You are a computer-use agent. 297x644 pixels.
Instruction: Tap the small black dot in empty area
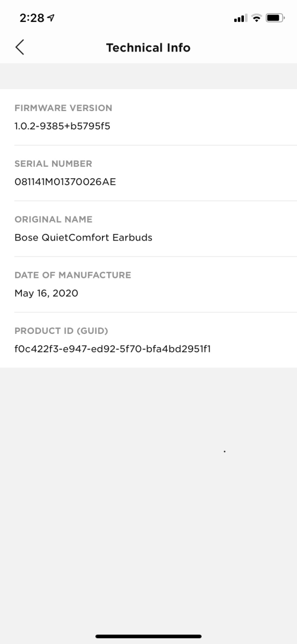coord(224,452)
